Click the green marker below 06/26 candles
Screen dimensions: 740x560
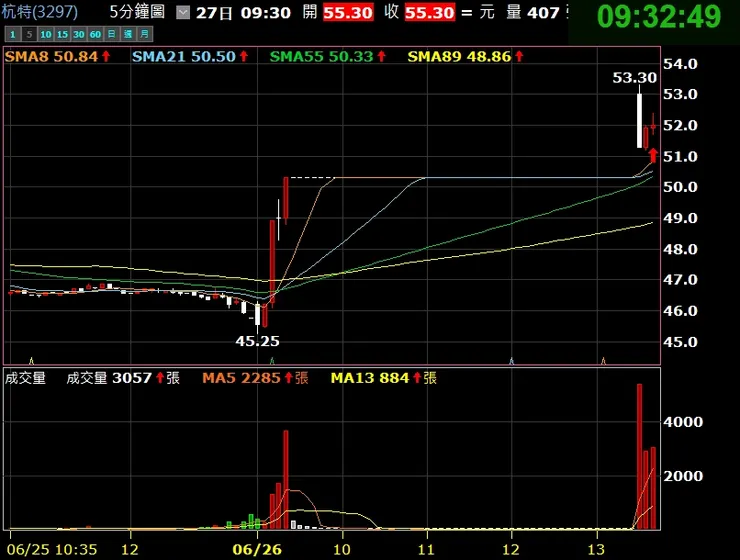pyautogui.click(x=272, y=361)
